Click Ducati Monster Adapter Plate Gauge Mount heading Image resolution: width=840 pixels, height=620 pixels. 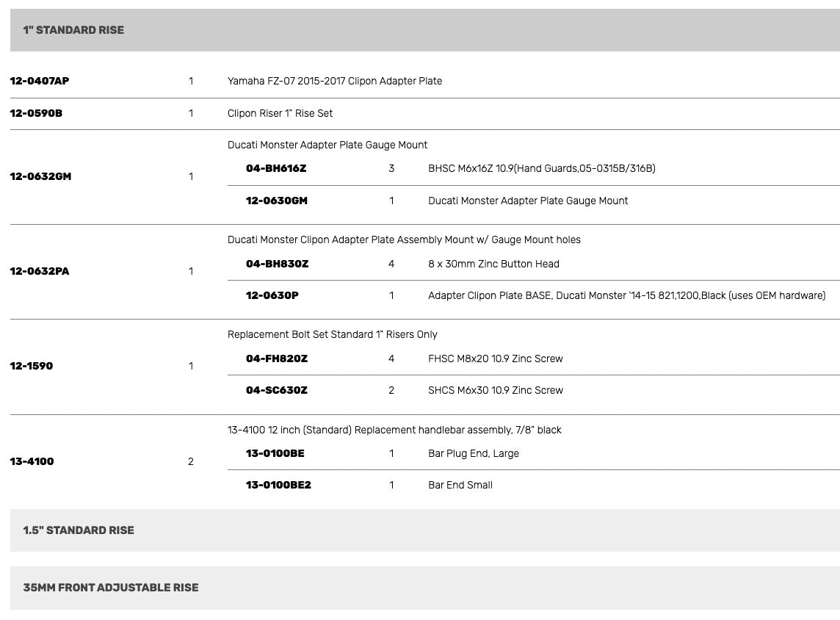pyautogui.click(x=327, y=145)
